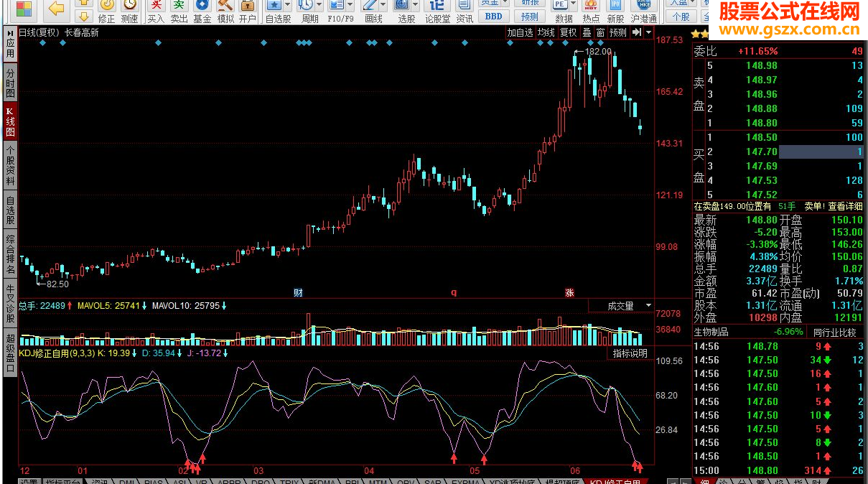The image size is (868, 484).
Task: Open the 模拟 simulation icon
Action: pyautogui.click(x=225, y=11)
